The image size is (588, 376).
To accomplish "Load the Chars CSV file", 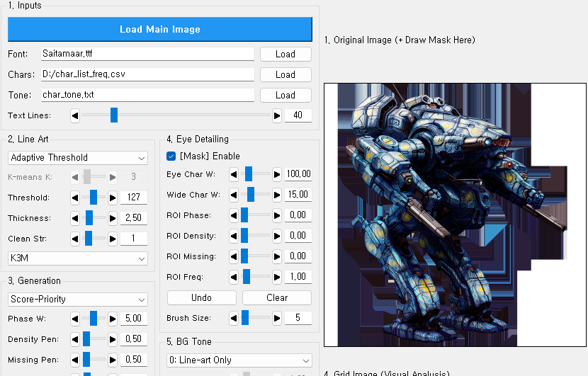I will [285, 74].
